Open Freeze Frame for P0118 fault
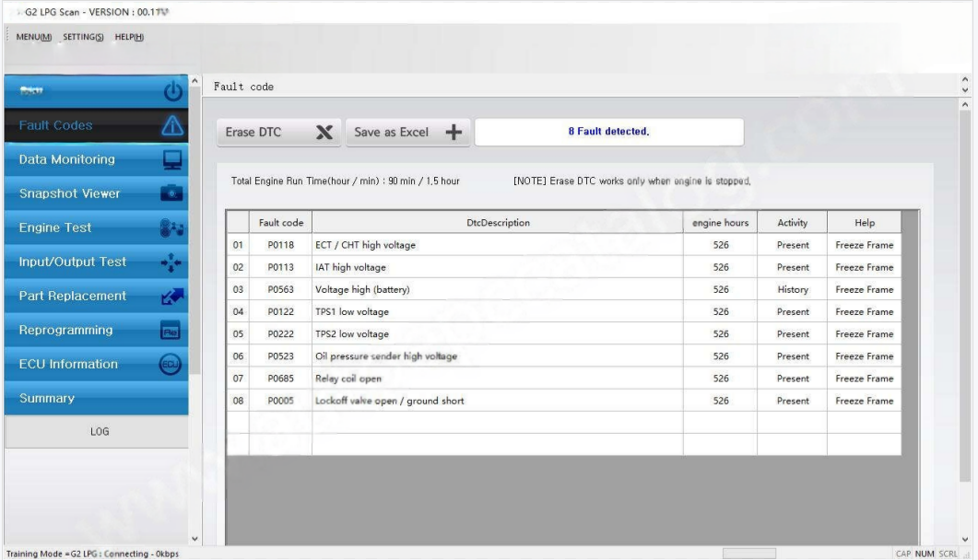This screenshot has height=560, width=978. [x=864, y=245]
